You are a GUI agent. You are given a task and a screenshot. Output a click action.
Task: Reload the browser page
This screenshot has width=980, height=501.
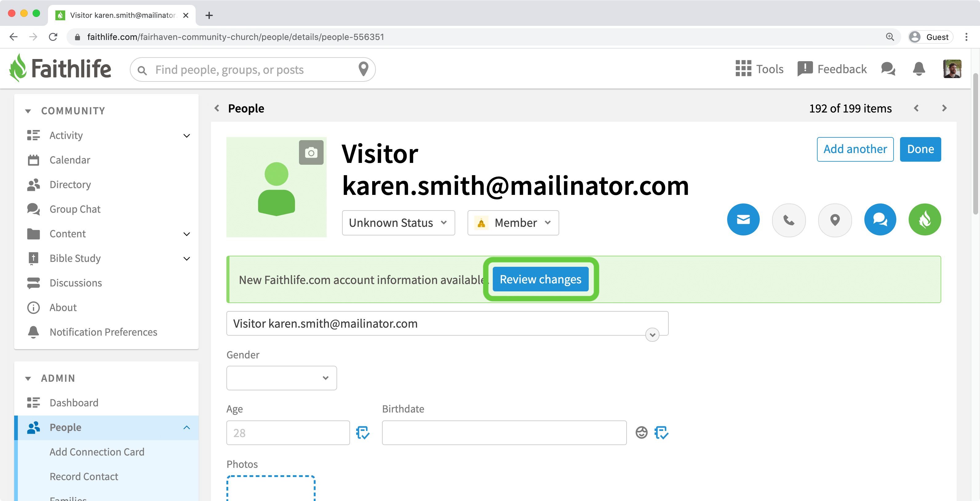(x=53, y=37)
